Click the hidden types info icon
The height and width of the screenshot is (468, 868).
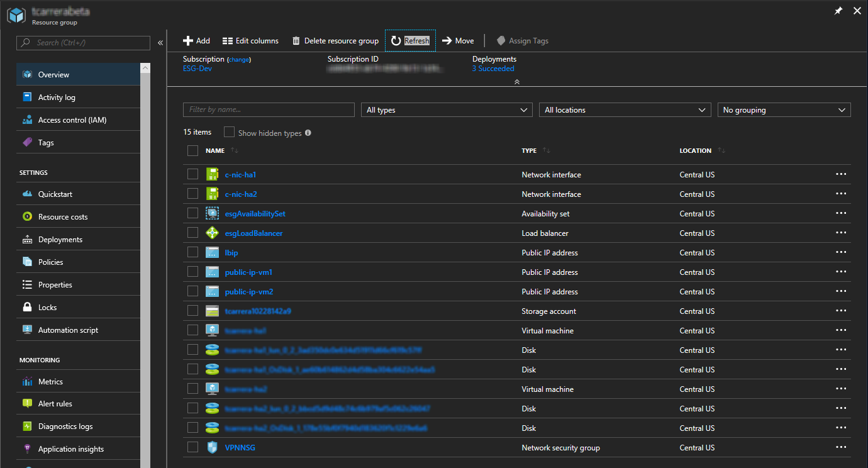click(308, 133)
